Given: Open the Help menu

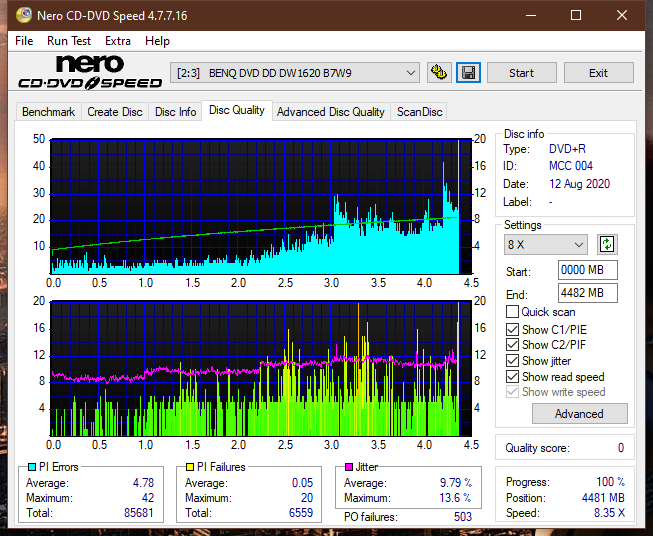Looking at the screenshot, I should pos(157,41).
